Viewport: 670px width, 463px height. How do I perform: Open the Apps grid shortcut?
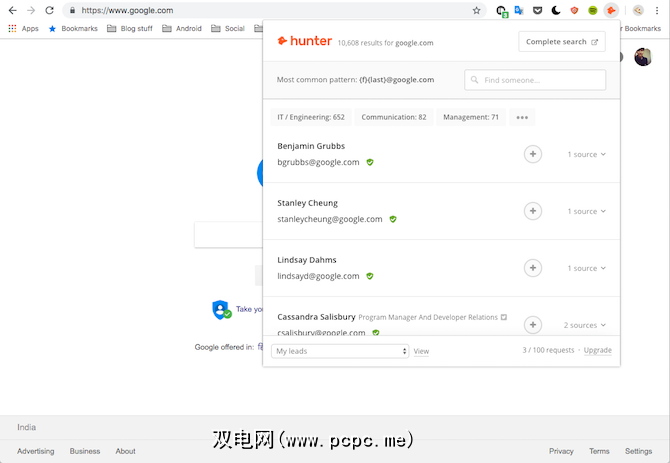click(x=24, y=29)
